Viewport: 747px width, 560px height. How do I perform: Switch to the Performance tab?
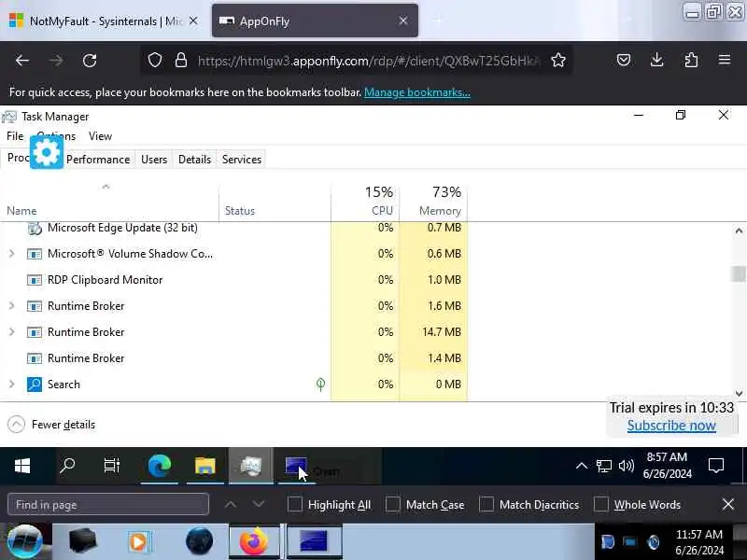coord(98,159)
